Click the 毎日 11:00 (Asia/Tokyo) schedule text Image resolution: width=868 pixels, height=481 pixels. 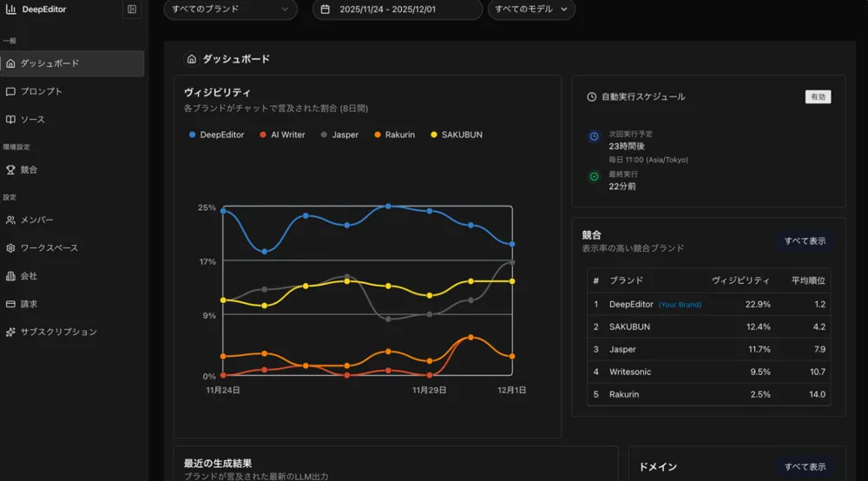(648, 160)
